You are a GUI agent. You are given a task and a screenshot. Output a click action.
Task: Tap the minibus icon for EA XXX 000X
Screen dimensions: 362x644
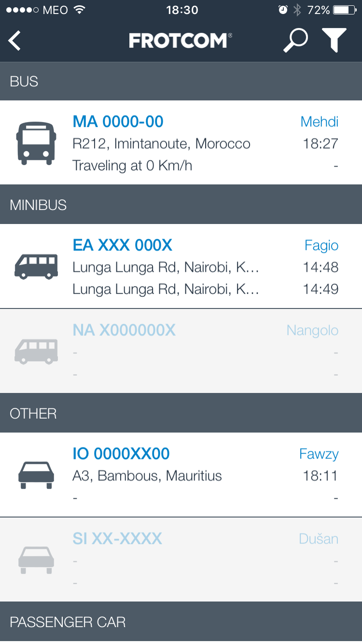pyautogui.click(x=36, y=267)
